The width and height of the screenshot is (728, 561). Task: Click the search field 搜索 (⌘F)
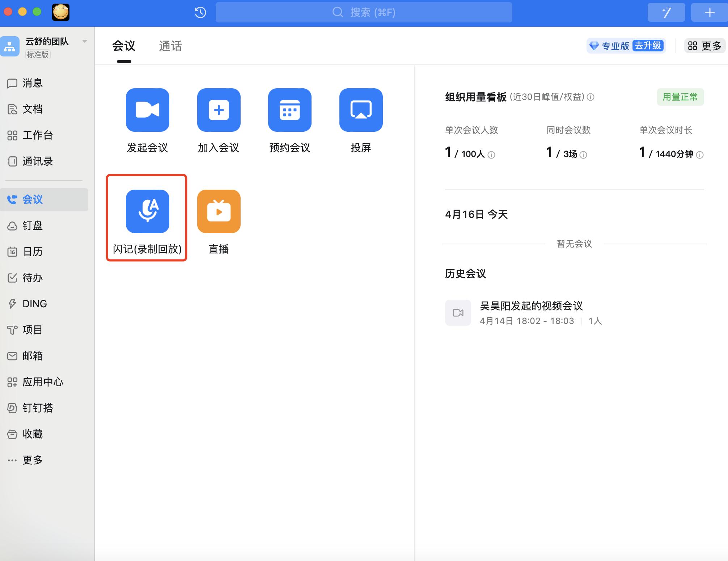364,12
